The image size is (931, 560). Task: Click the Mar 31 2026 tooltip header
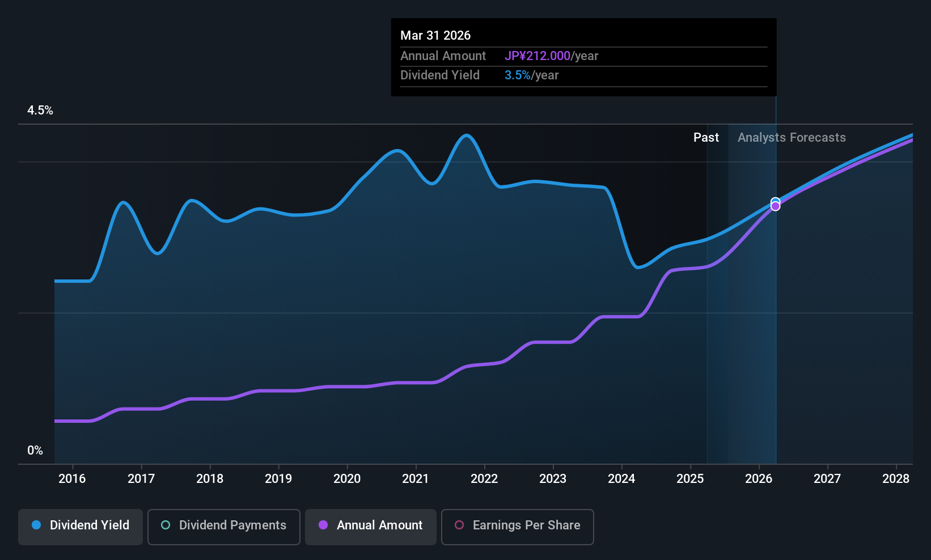[x=435, y=35]
